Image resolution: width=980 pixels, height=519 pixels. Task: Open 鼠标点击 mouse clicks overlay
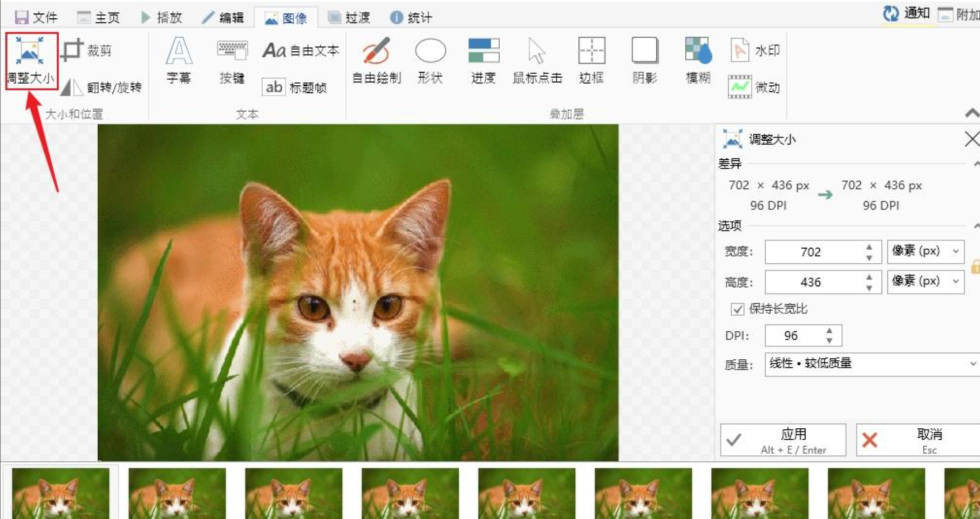click(x=537, y=60)
